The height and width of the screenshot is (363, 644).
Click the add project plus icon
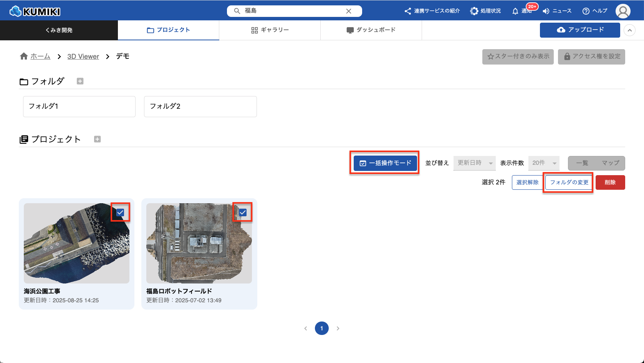point(97,139)
